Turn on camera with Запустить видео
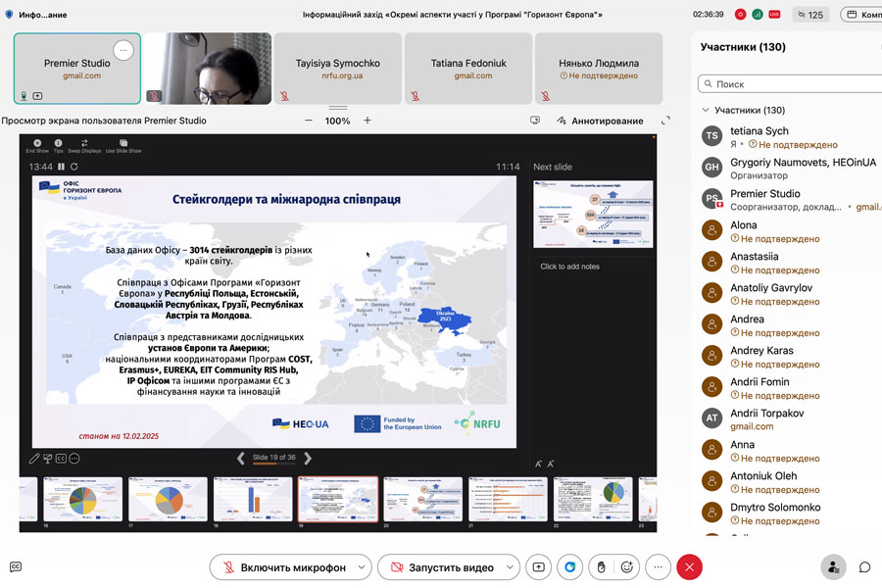The height and width of the screenshot is (588, 882). [440, 567]
